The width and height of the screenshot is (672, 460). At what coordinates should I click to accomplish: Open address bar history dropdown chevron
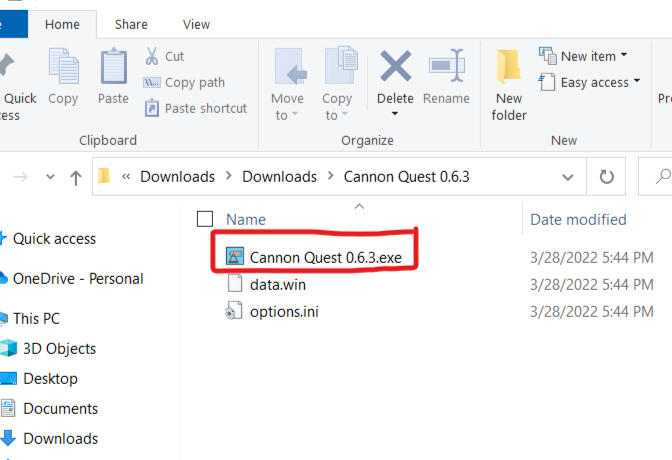point(568,177)
